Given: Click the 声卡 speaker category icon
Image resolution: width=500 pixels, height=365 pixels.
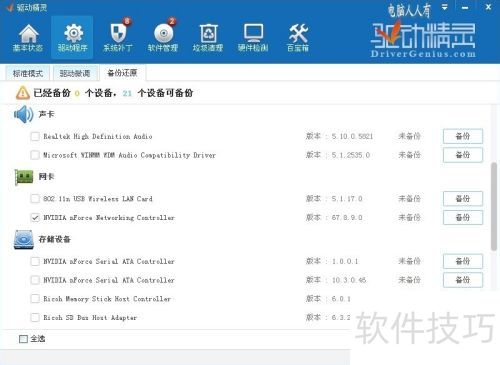Looking at the screenshot, I should tap(24, 114).
